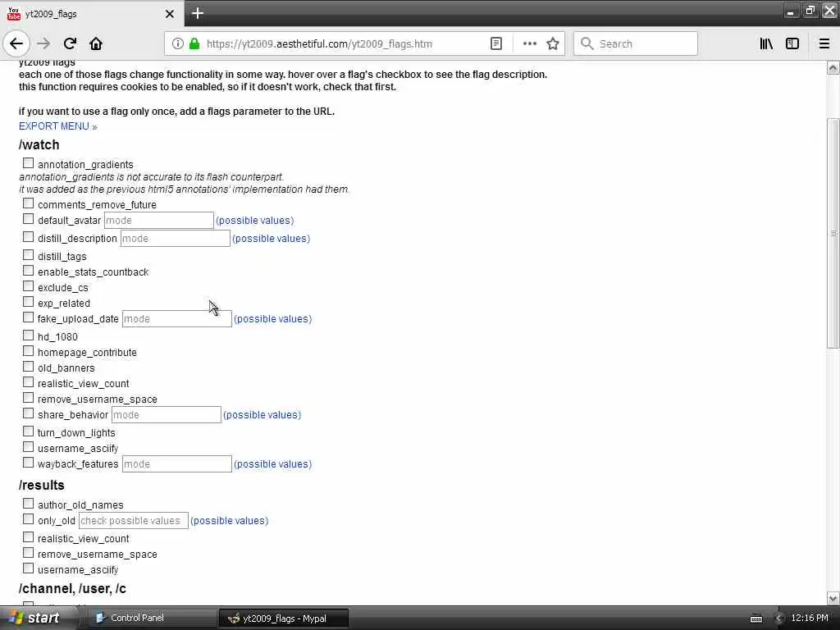Click wayback_features mode field

pyautogui.click(x=177, y=464)
